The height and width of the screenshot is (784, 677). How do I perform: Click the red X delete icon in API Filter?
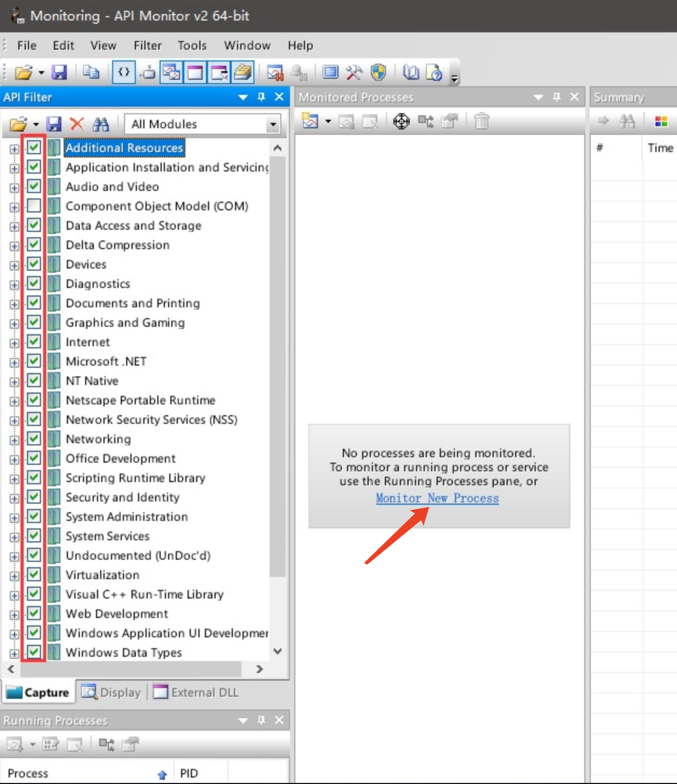click(x=77, y=125)
